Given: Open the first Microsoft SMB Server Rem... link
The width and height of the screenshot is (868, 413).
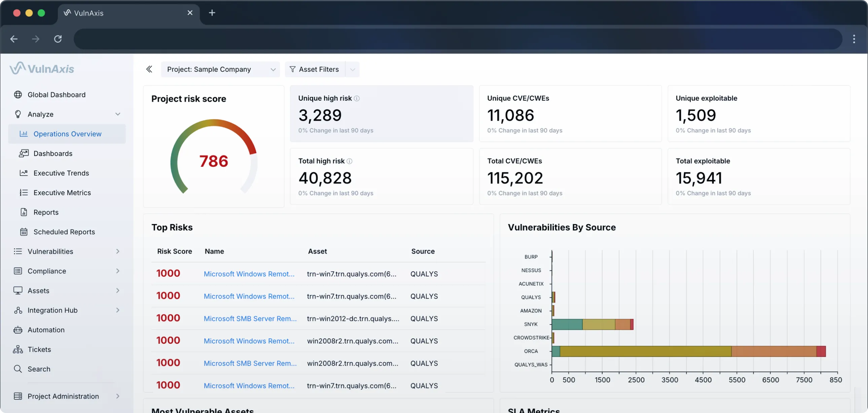Looking at the screenshot, I should (250, 319).
